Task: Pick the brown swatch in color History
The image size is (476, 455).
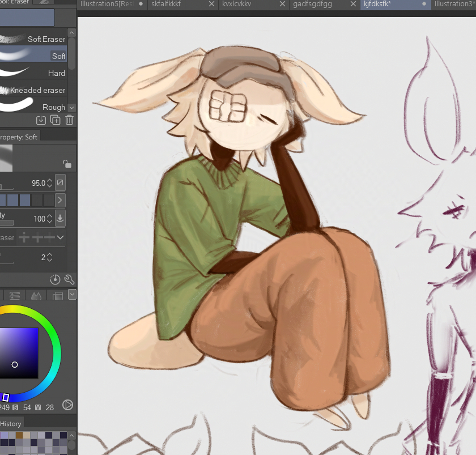Action: point(19,435)
